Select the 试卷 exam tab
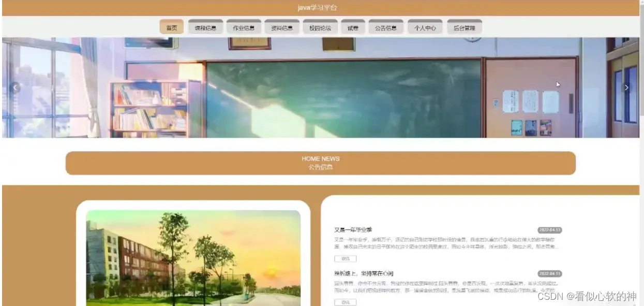Screen dimensions: 644x306 353,27
